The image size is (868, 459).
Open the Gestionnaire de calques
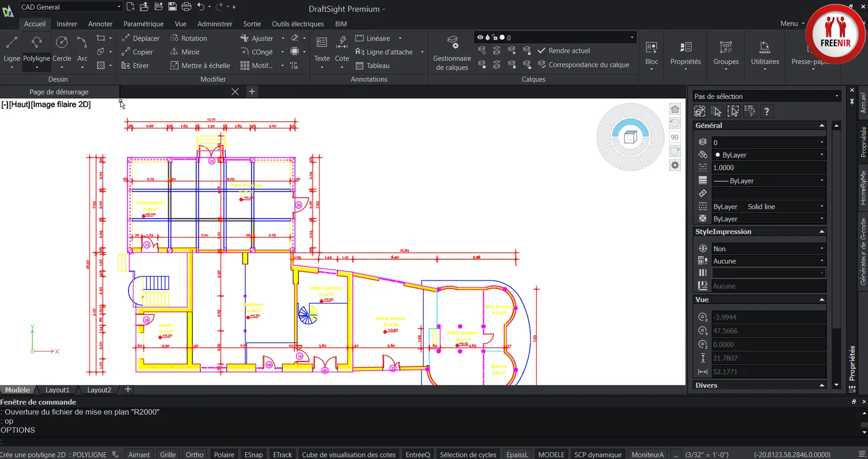[452, 53]
